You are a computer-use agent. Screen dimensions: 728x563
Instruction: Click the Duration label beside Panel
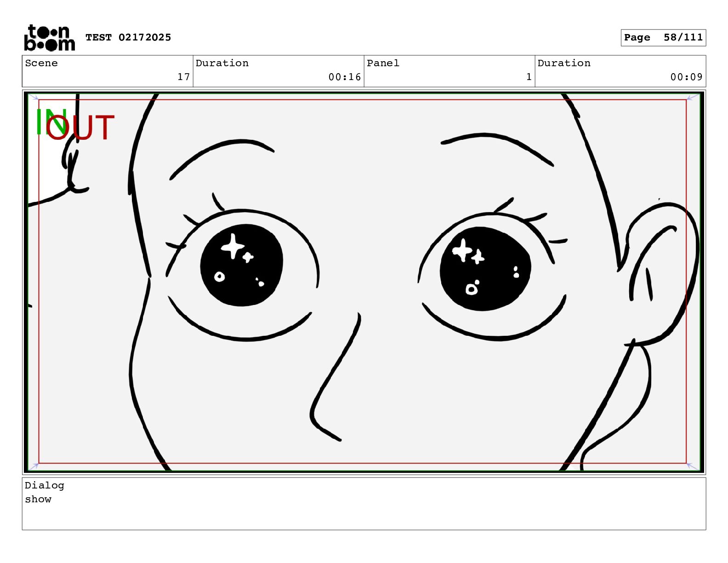(564, 63)
